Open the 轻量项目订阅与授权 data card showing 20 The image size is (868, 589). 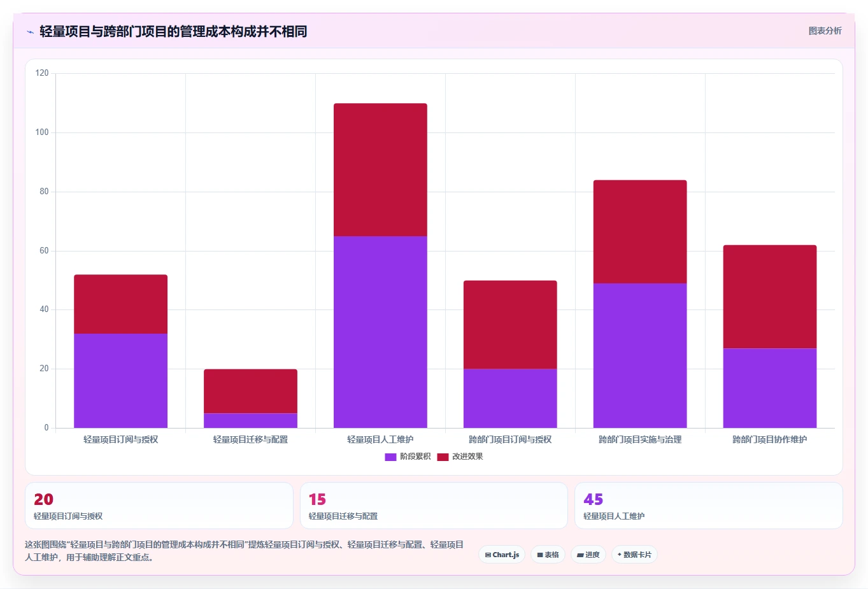pyautogui.click(x=159, y=506)
